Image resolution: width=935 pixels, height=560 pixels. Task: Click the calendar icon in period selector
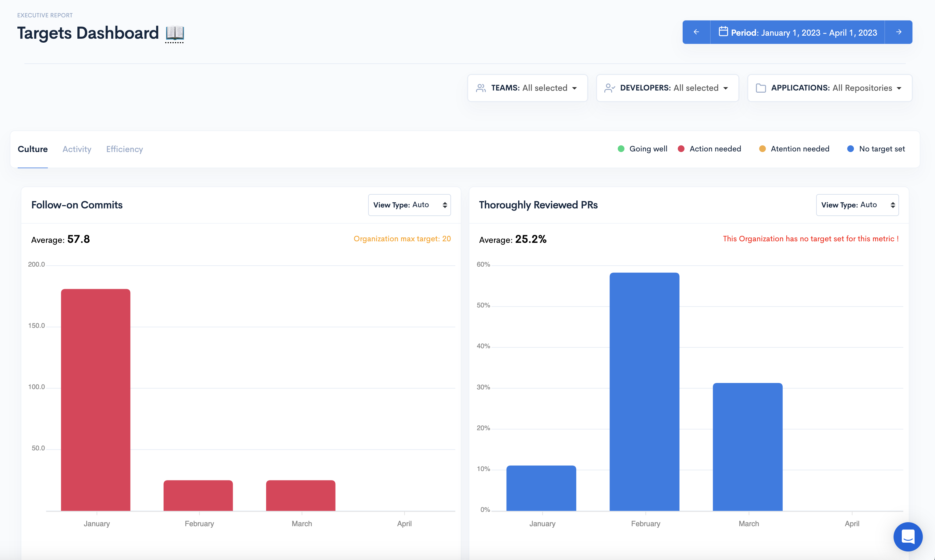[x=723, y=32]
